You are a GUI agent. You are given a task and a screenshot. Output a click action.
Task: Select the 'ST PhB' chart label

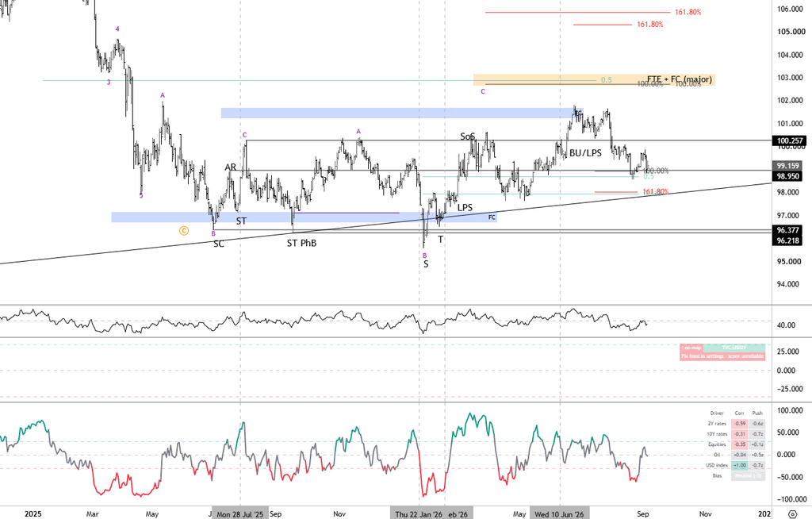(301, 243)
